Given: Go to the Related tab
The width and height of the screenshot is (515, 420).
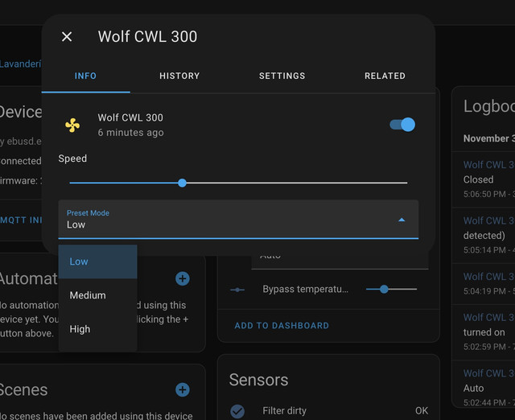Looking at the screenshot, I should point(385,76).
